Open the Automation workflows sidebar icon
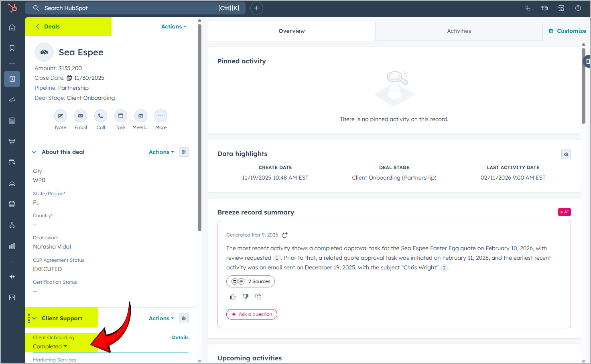The image size is (591, 364). [12, 225]
